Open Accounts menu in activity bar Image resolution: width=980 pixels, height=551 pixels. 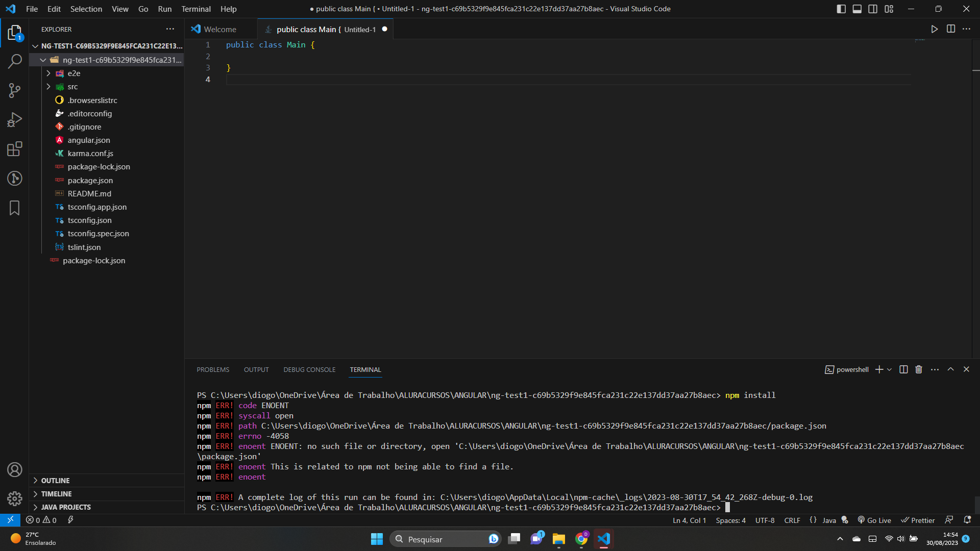coord(15,469)
